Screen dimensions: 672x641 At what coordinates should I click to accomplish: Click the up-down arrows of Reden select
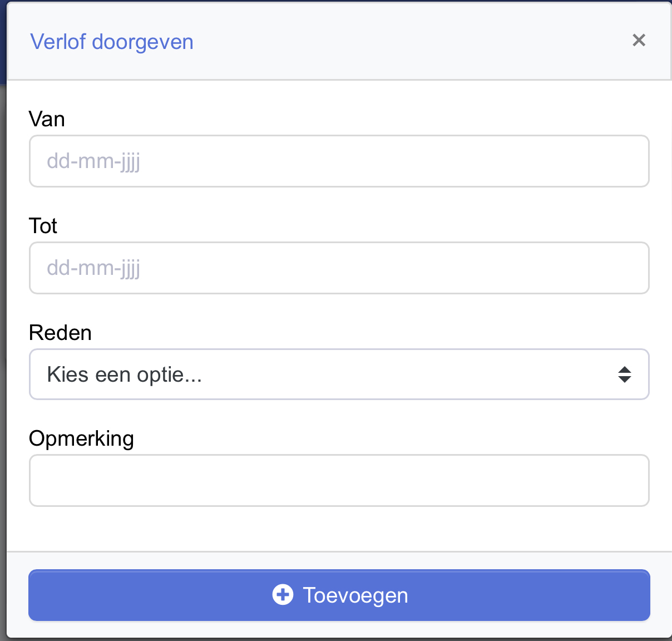point(625,374)
